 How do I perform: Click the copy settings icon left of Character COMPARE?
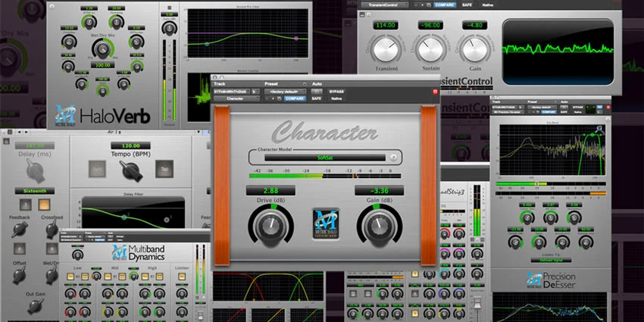coord(279,98)
